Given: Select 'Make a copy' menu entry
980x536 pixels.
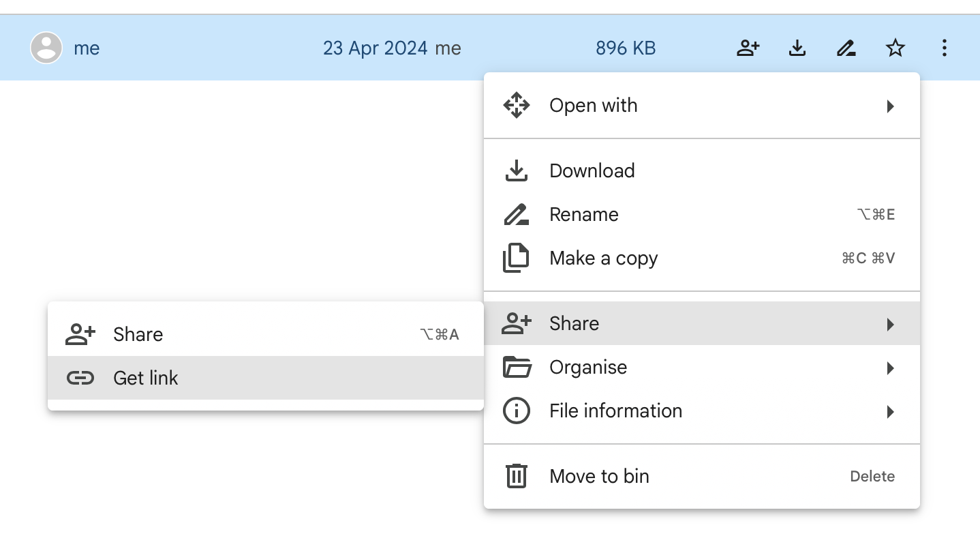Looking at the screenshot, I should pyautogui.click(x=702, y=258).
